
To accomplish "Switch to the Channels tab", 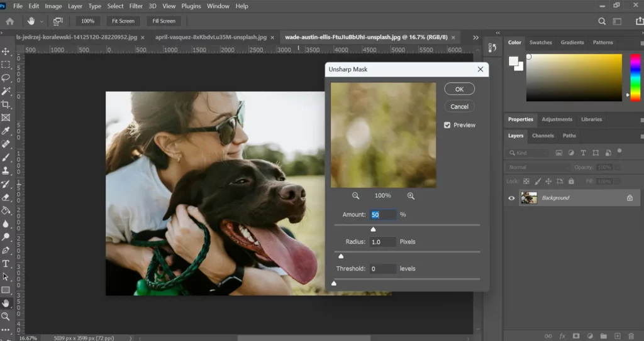I will click(543, 136).
